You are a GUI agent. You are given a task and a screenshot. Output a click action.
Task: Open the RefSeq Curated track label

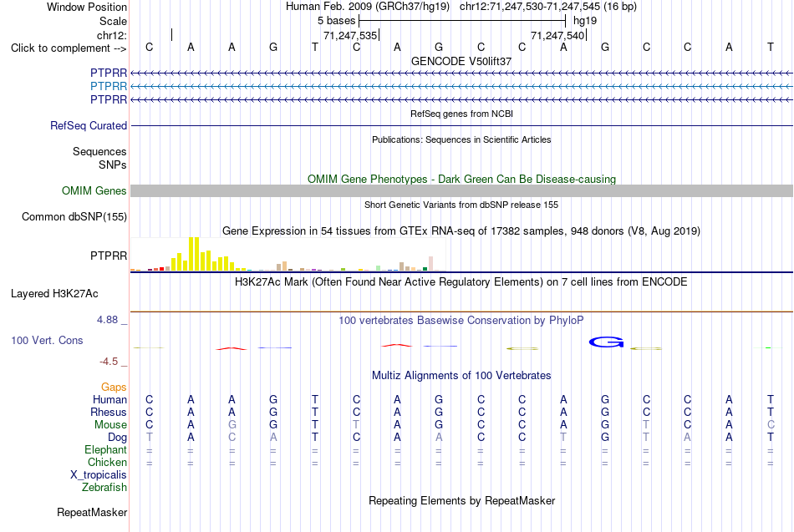88,125
